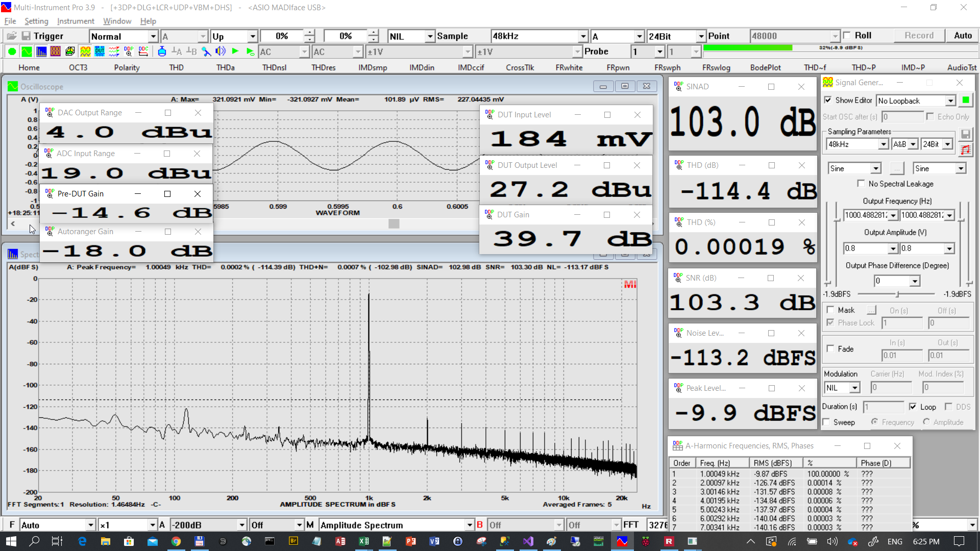This screenshot has height=551, width=980.
Task: Toggle the Signal Generator toolbar icon
Action: 85,52
